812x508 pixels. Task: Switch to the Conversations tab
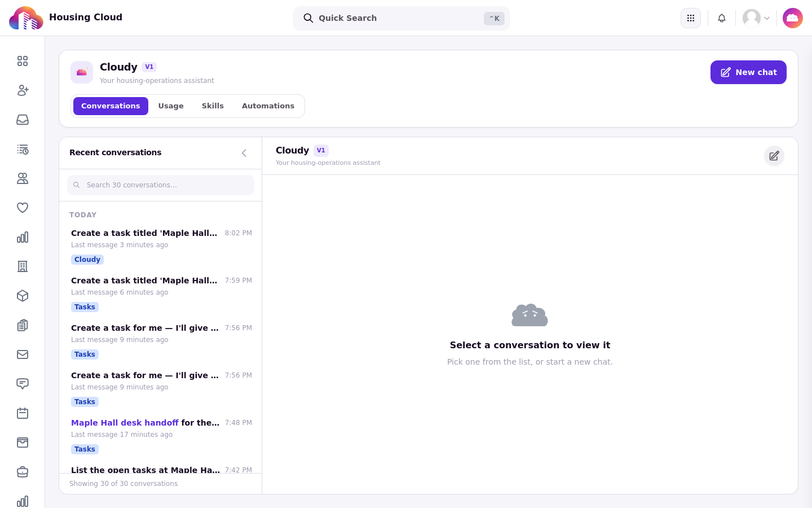(x=111, y=106)
